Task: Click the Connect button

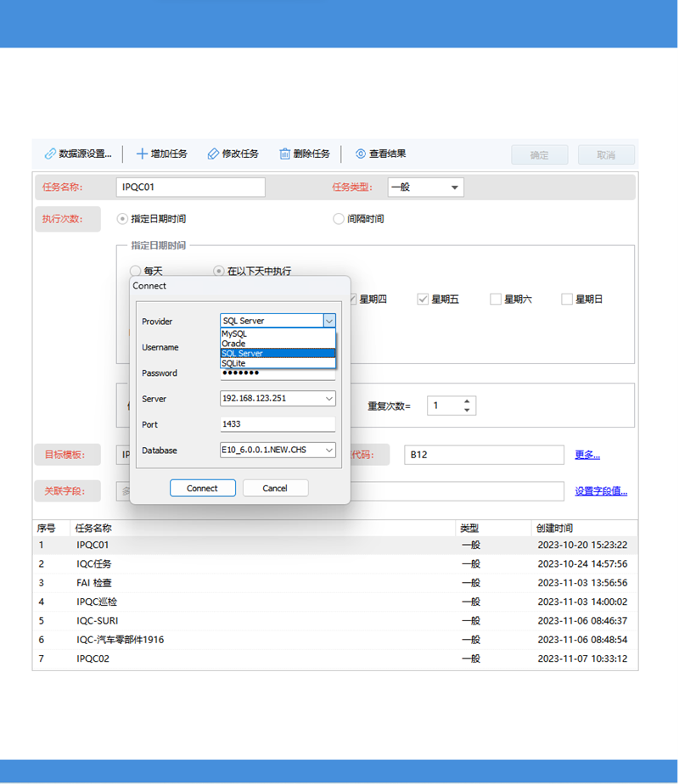Action: 202,488
